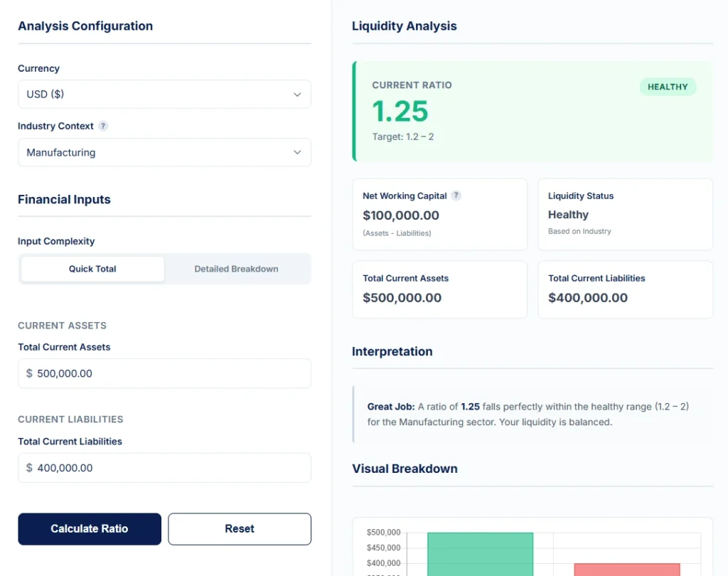Open the Industry Context dropdown showing Manufacturing
The height and width of the screenshot is (576, 728).
[x=164, y=152]
